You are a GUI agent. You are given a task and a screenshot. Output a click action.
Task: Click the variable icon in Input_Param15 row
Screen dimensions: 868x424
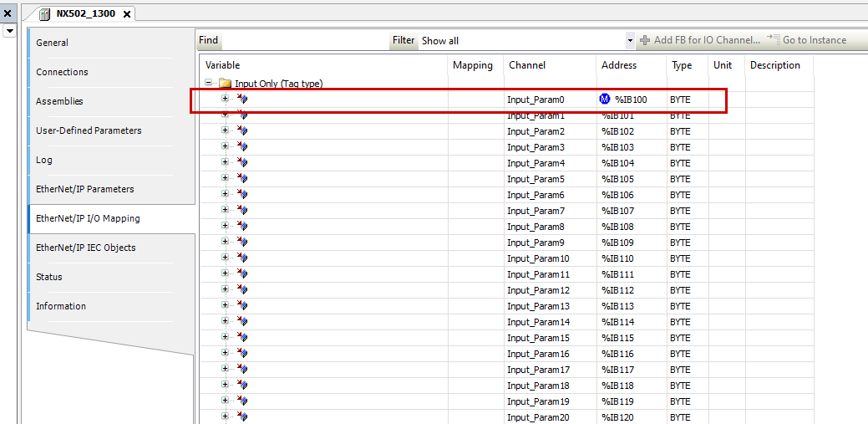coord(242,338)
